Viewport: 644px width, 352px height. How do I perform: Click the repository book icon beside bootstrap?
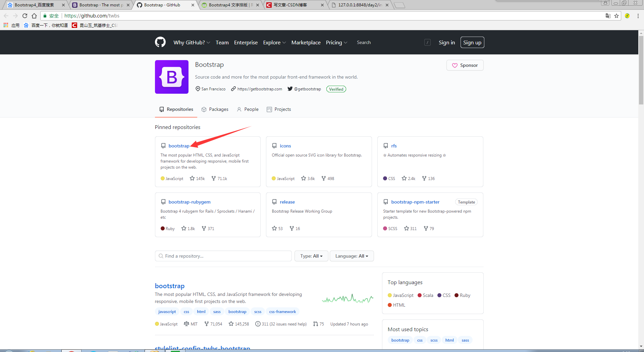point(163,145)
